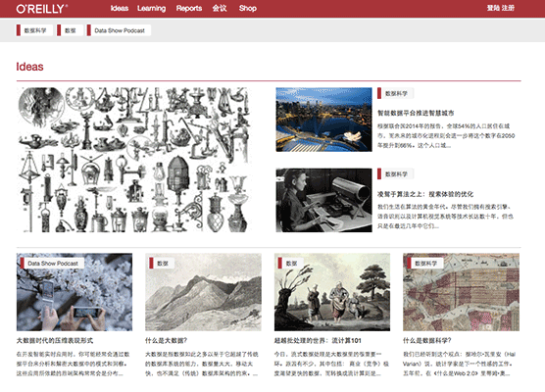
Task: Open the 智能数据平台推进智慧城市 article title
Action: coord(416,113)
